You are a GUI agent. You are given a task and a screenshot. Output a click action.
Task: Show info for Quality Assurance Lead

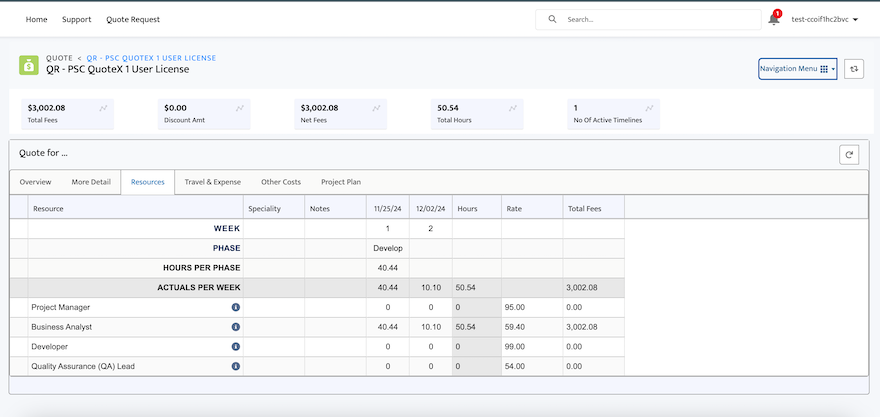pos(236,366)
